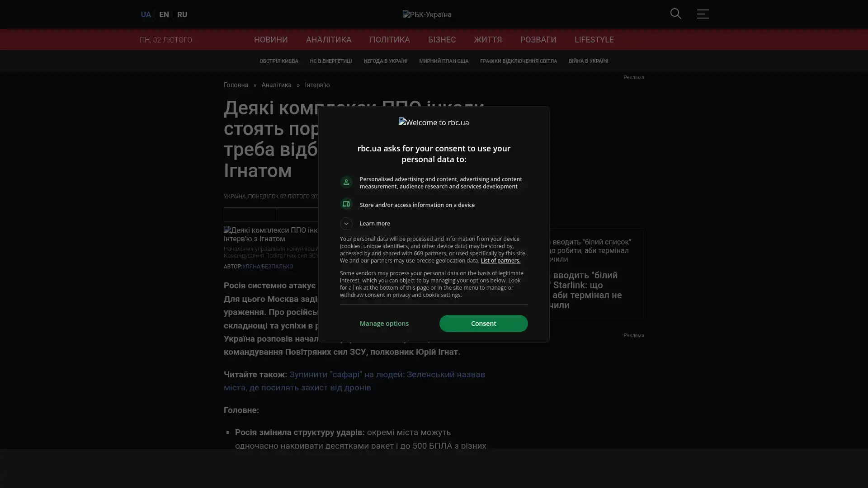This screenshot has height=488, width=868.
Task: Switch language to EN
Action: pos(164,14)
